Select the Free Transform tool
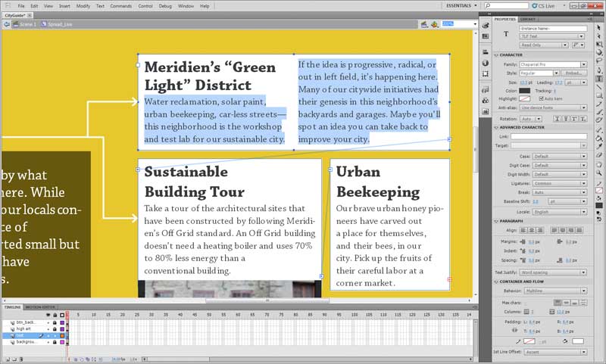 [x=599, y=45]
